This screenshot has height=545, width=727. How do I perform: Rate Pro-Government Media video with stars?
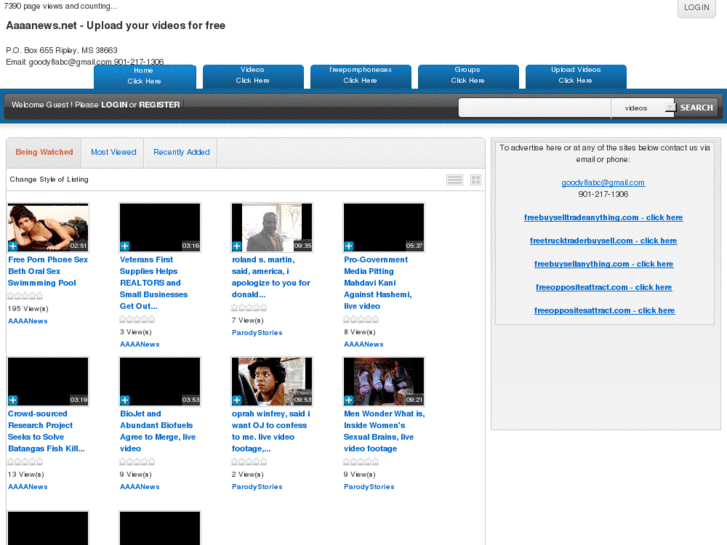[361, 319]
